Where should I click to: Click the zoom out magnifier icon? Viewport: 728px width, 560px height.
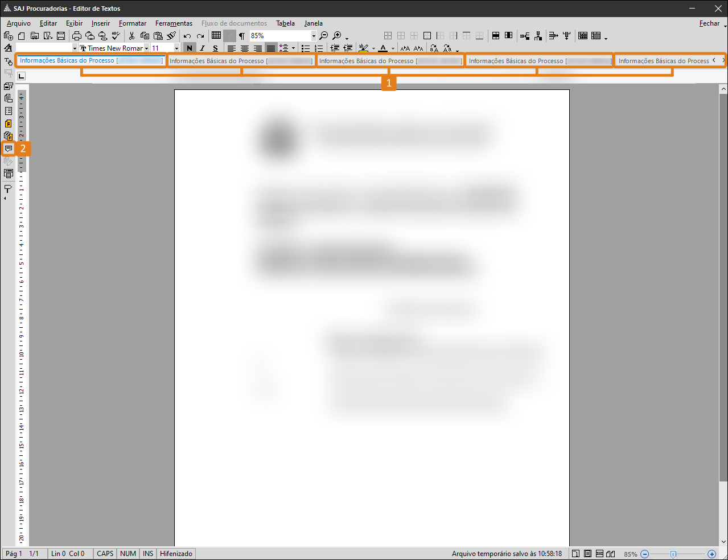[x=323, y=36]
